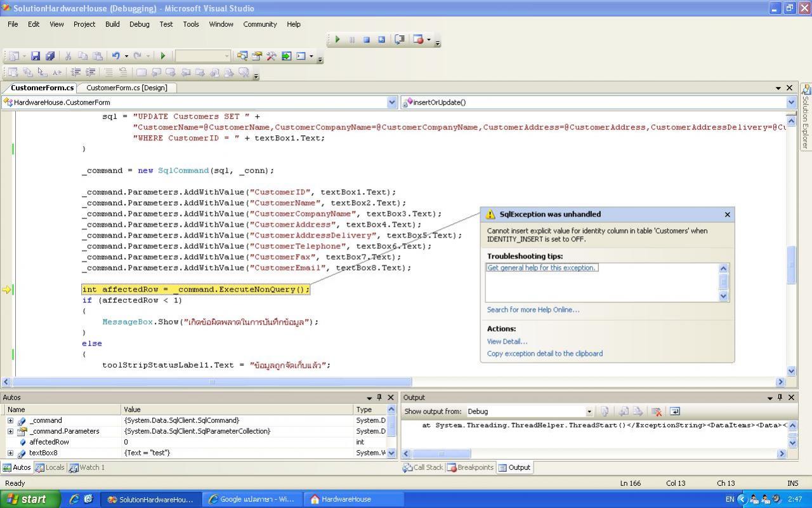Click the Save icon in the toolbar
Screen dimensions: 812x508
point(36,56)
